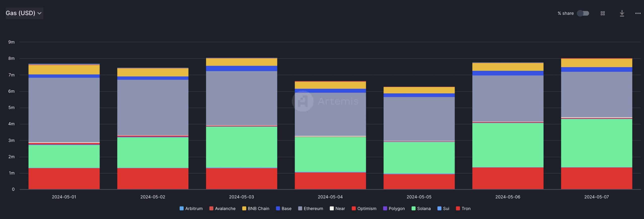The height and width of the screenshot is (219, 644).
Task: Click BNB Chain yellow legend swatch
Action: [x=244, y=208]
